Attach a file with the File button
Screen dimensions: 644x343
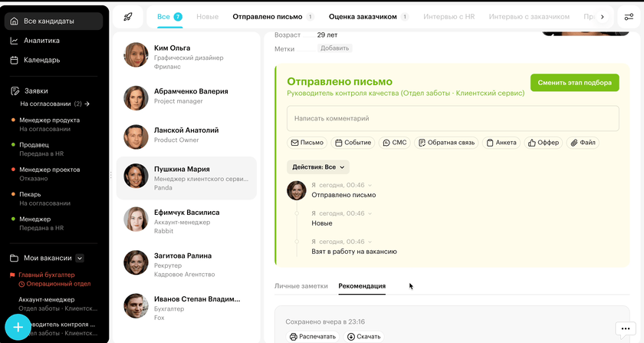pos(583,143)
